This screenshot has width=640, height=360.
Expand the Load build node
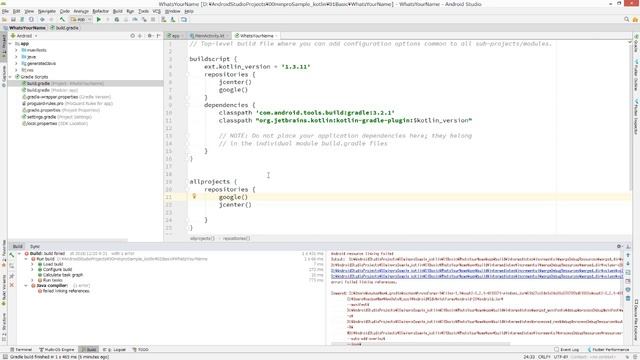click(x=33, y=264)
